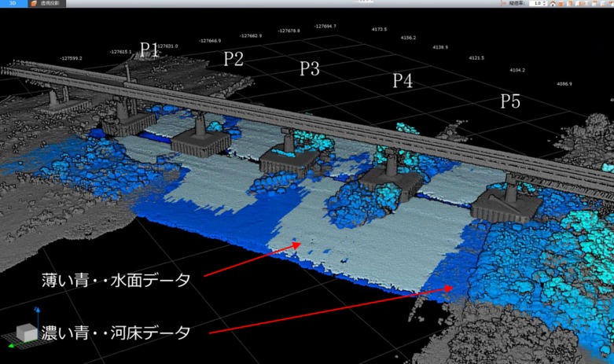Select the P4 pier label
614x364 pixels.
403,80
